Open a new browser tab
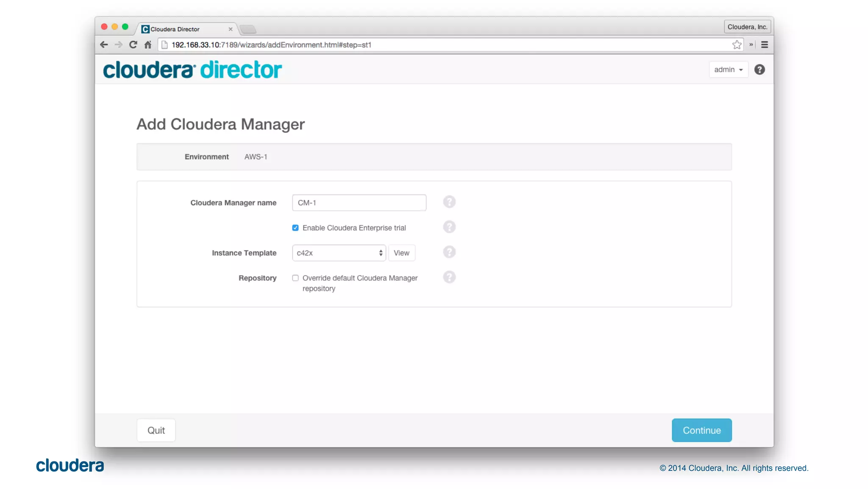The image size is (868, 489). point(248,29)
